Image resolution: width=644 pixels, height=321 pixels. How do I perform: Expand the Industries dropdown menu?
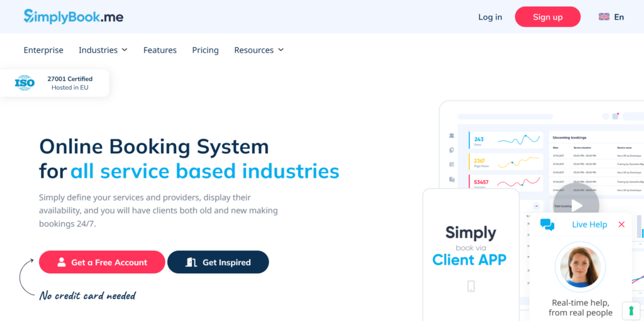(x=103, y=50)
